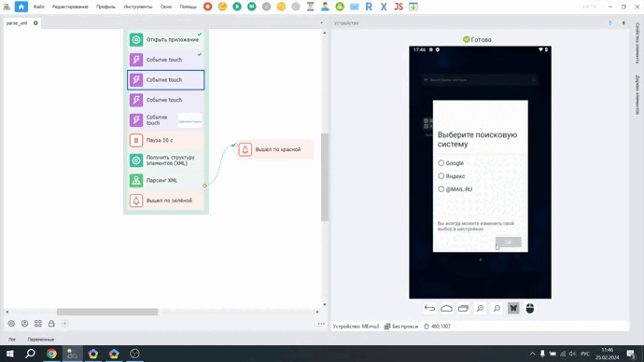
Task: Open the Профиль menu
Action: (x=105, y=7)
